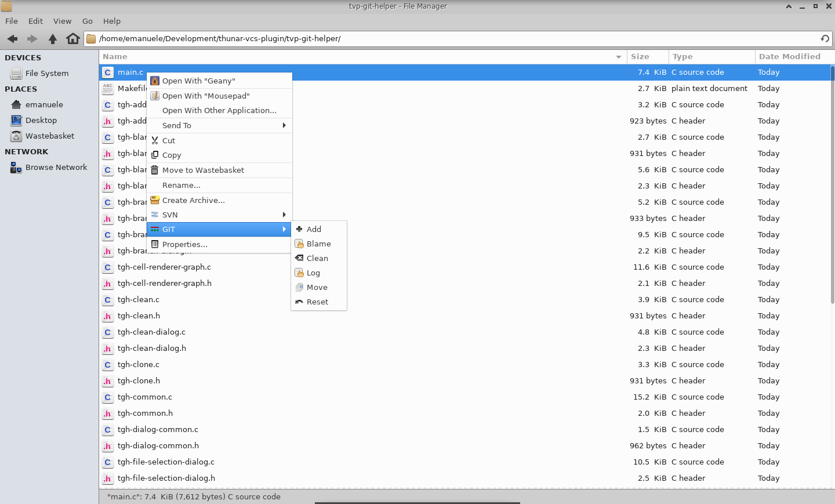The image size is (835, 504).
Task: Go to the home folder icon
Action: [73, 39]
